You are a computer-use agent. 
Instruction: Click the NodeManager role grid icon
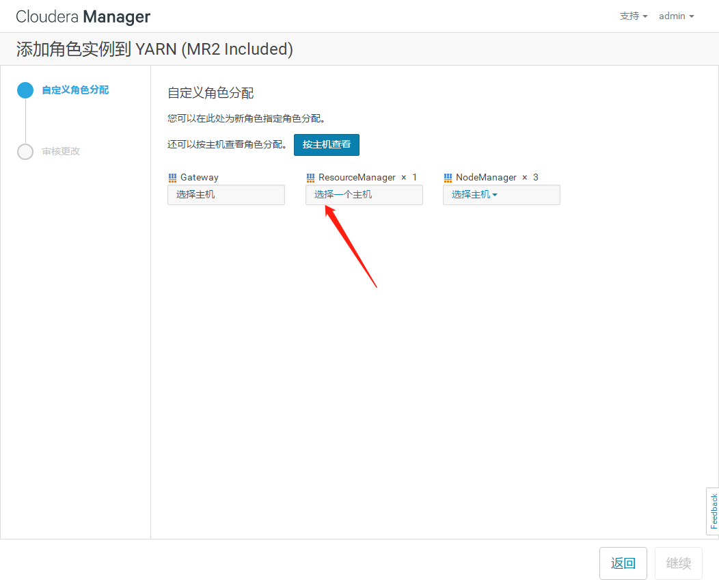coord(448,178)
